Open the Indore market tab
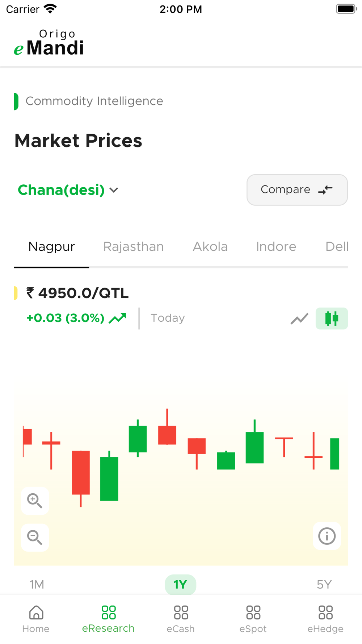The width and height of the screenshot is (362, 644). 276,247
